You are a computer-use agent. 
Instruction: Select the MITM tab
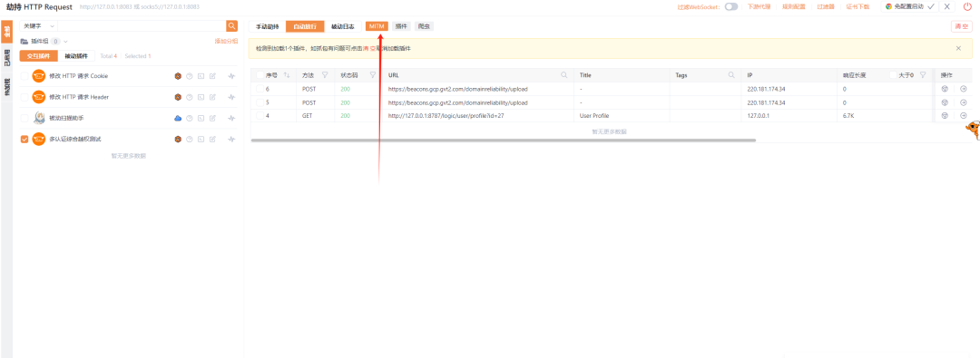(377, 26)
